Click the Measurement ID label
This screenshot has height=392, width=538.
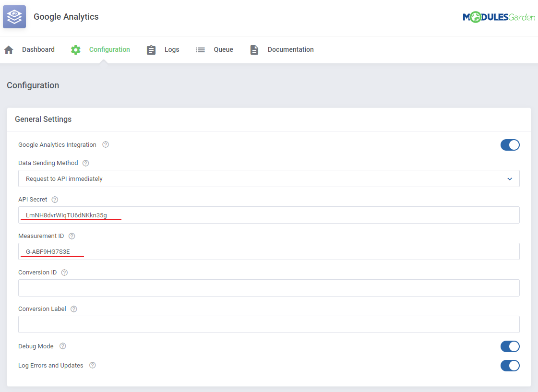tap(41, 236)
